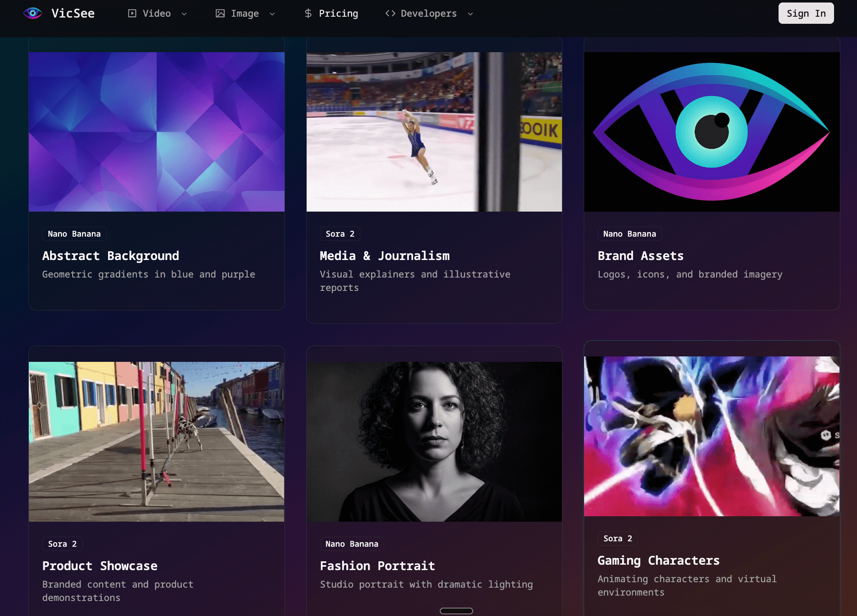Click the VicSee eye logo icon
Screen dimensions: 857x616
(33, 13)
